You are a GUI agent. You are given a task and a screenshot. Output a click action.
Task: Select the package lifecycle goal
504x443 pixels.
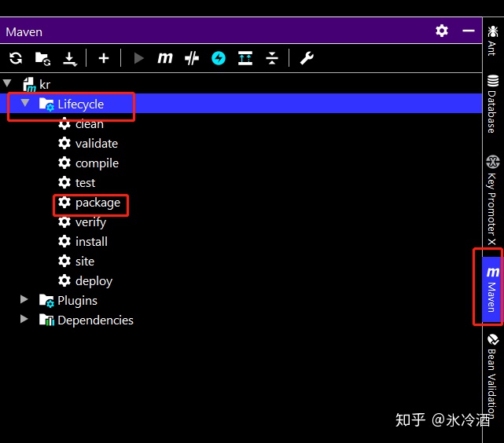point(89,203)
